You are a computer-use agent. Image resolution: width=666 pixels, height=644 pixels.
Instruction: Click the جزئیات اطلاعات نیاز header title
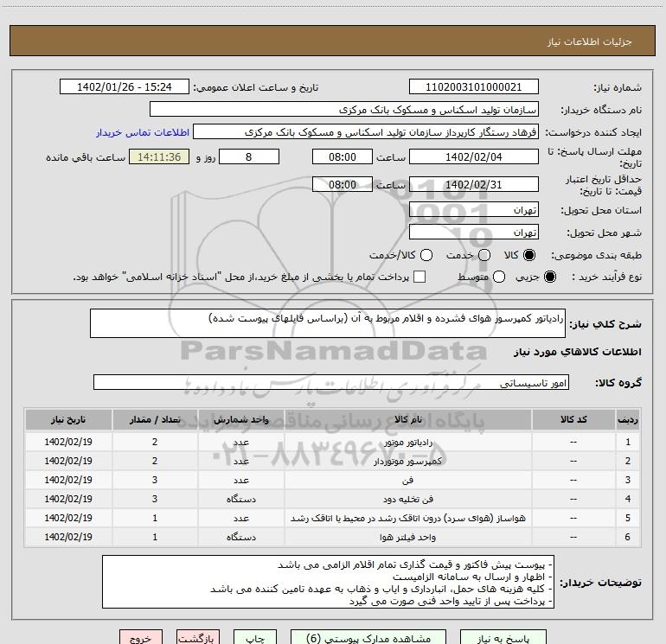coord(589,41)
